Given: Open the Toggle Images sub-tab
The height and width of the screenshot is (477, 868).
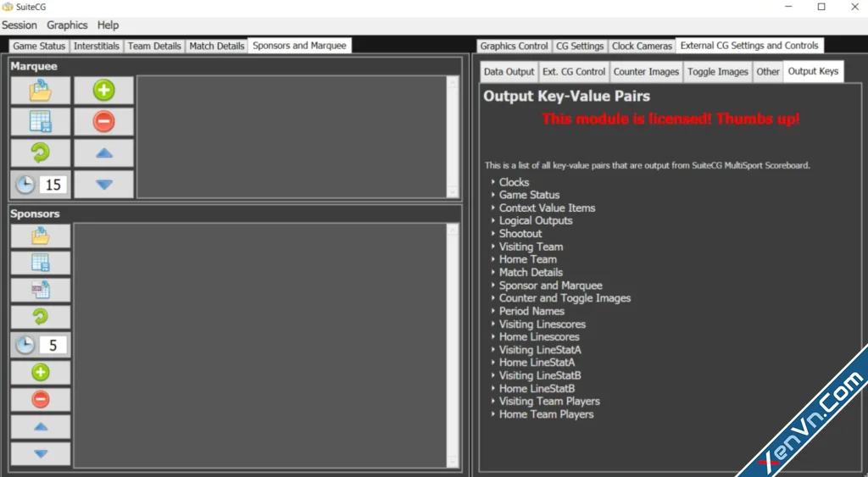Looking at the screenshot, I should click(x=717, y=71).
